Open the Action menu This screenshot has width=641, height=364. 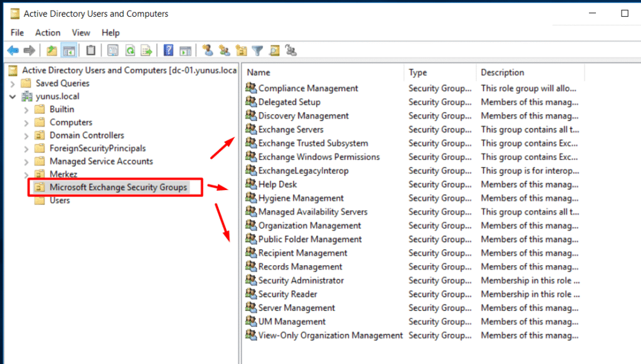click(48, 33)
